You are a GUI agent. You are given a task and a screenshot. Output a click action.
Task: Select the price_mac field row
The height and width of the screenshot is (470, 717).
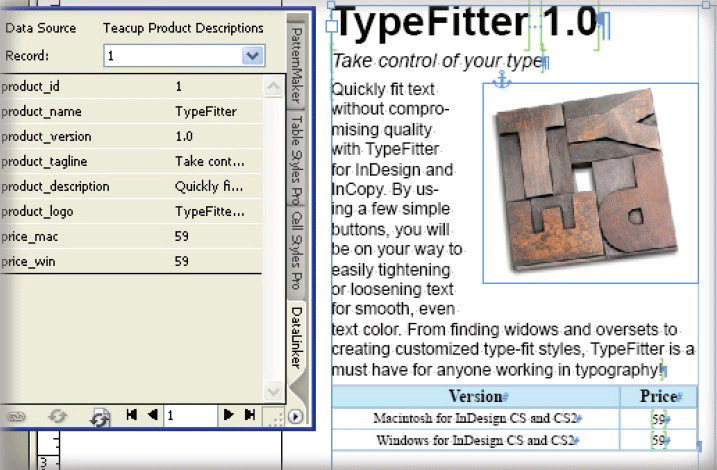[x=131, y=236]
